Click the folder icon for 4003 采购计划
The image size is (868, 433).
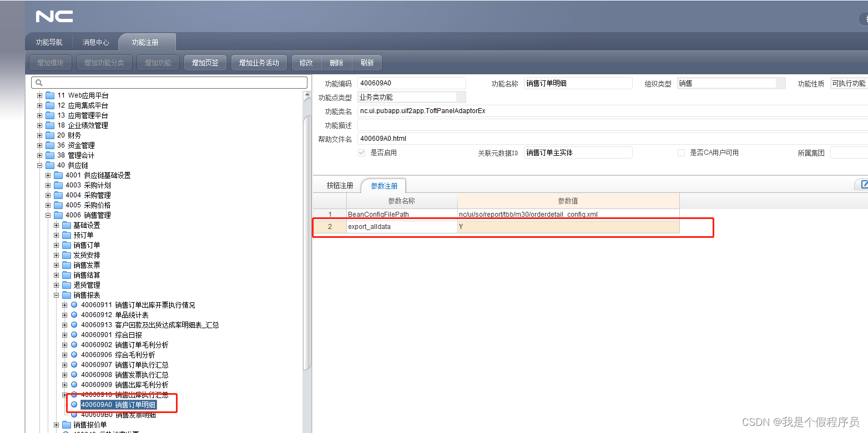click(58, 185)
